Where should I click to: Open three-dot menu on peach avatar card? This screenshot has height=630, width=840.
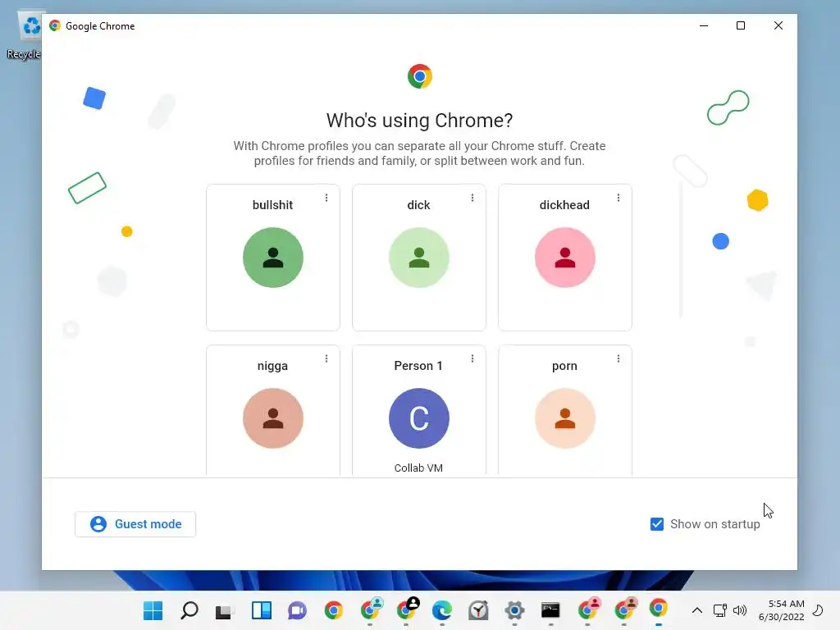619,358
